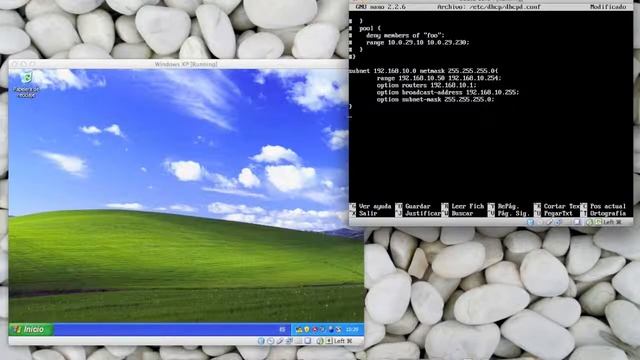Screen dimensions: 640x360
Task: Click 'Left ⌘' host key in nano VM
Action: tap(612, 222)
